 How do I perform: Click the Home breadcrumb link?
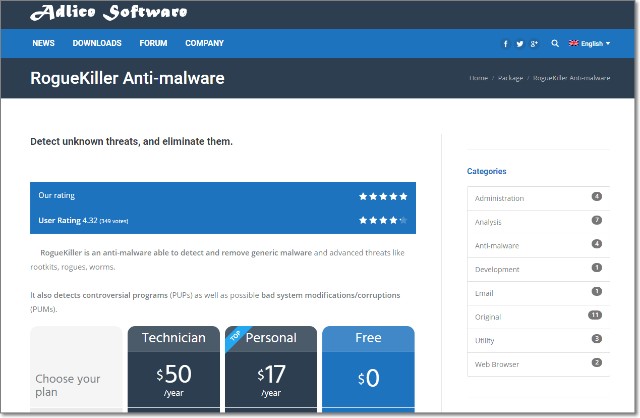(478, 78)
